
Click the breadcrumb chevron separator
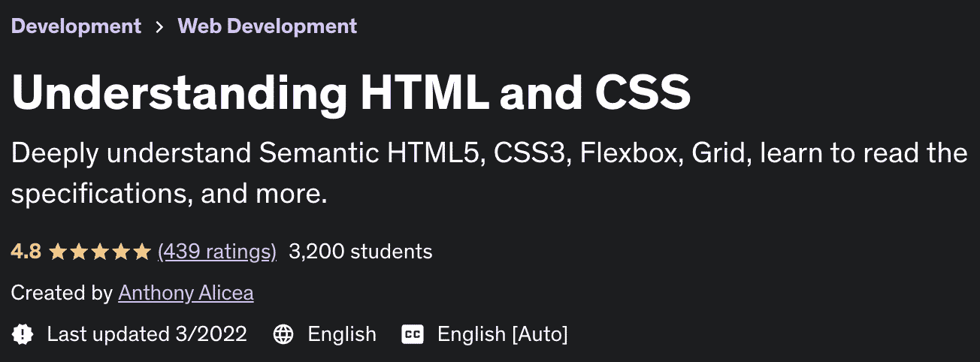point(159,27)
